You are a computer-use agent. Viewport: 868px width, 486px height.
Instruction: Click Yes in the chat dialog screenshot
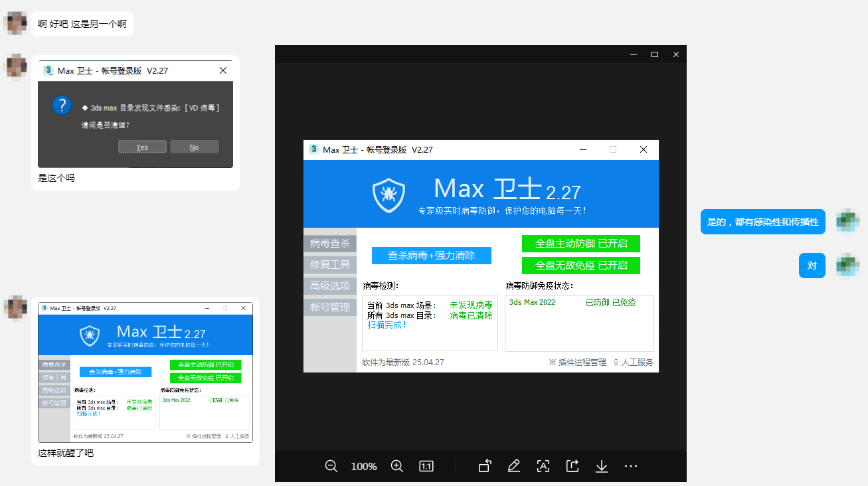(x=142, y=147)
